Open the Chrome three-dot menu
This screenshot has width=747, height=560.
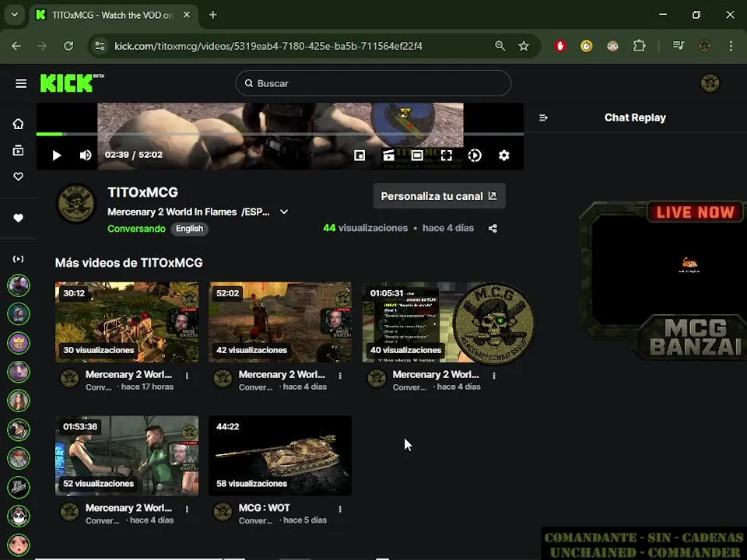[x=731, y=46]
